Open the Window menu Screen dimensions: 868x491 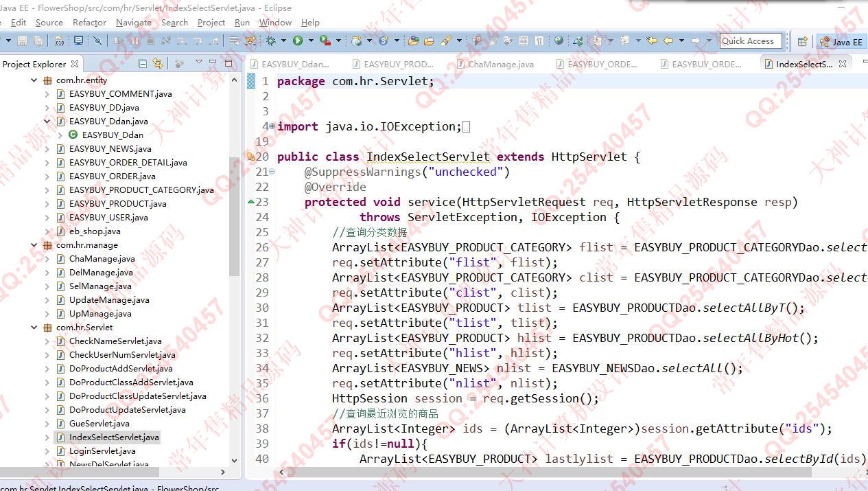(x=275, y=22)
